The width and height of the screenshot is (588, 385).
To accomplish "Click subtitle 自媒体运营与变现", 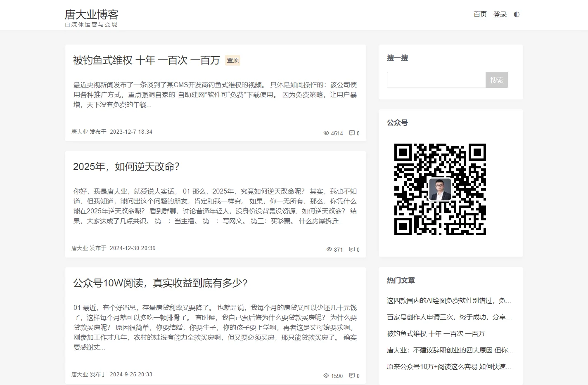I will (91, 25).
